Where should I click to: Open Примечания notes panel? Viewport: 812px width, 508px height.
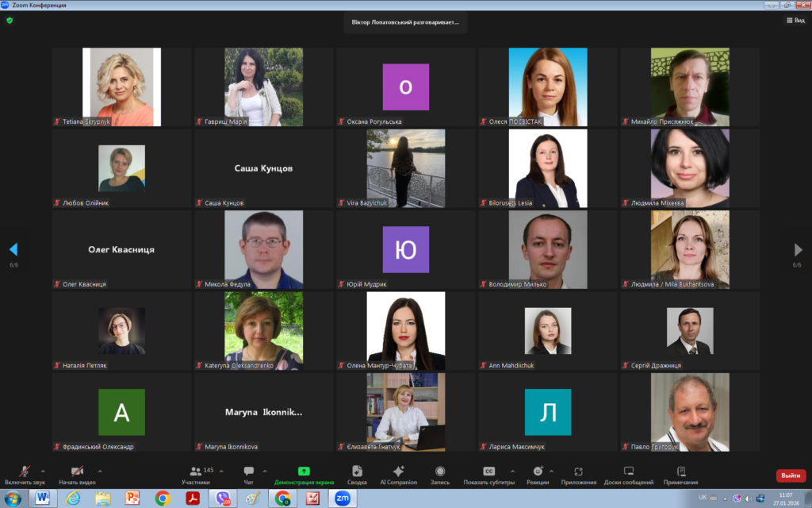tap(680, 471)
